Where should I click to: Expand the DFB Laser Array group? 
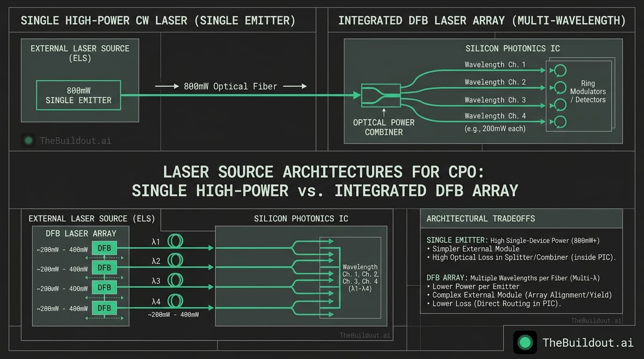(80, 233)
